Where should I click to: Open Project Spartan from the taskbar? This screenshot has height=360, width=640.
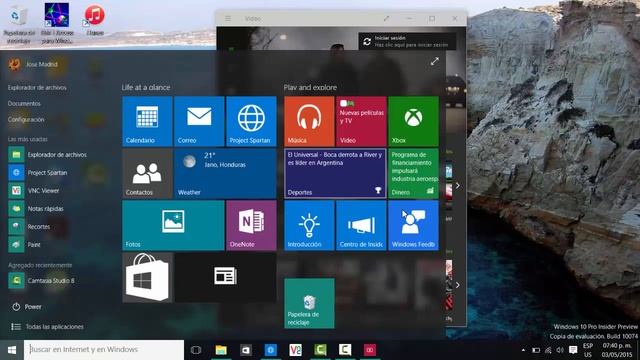point(271,350)
